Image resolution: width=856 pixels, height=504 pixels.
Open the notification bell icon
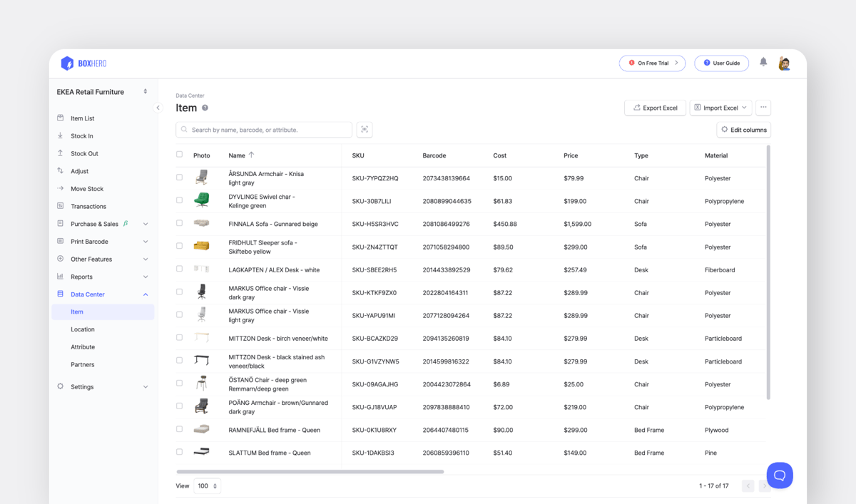point(763,63)
